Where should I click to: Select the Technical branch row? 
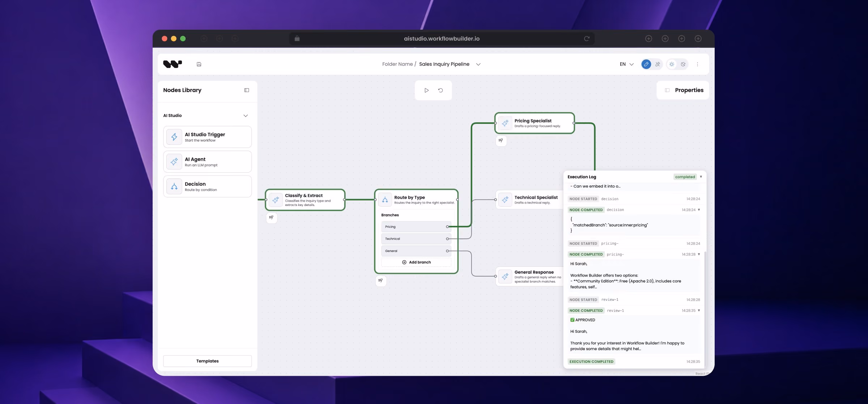click(416, 239)
